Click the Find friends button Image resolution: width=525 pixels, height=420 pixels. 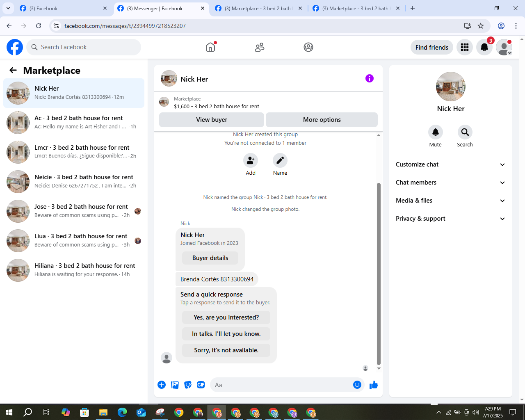tap(432, 47)
